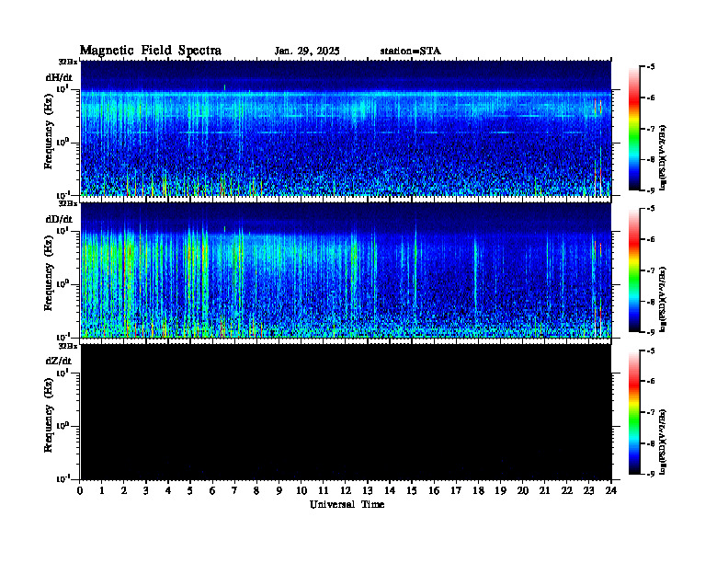The width and height of the screenshot is (728, 563).
Task: Click hour label "21" on time axis
Action: pyautogui.click(x=544, y=490)
